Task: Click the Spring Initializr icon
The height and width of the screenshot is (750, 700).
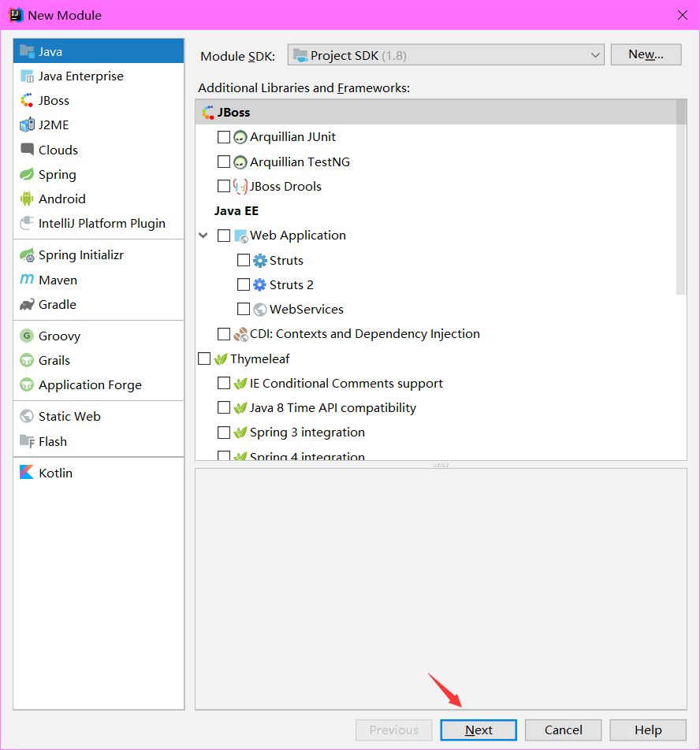Action: (27, 255)
